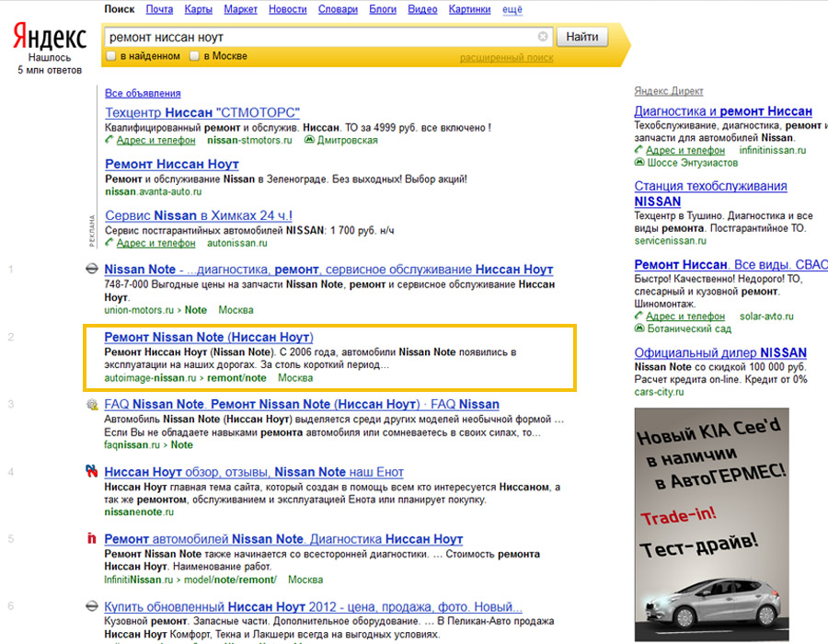
Task: Open ad 'Станция техобслуживания NISSAN'
Action: click(710, 193)
